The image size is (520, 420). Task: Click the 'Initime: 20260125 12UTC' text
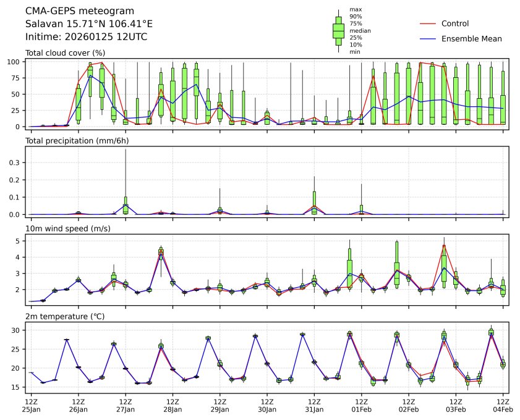point(86,36)
